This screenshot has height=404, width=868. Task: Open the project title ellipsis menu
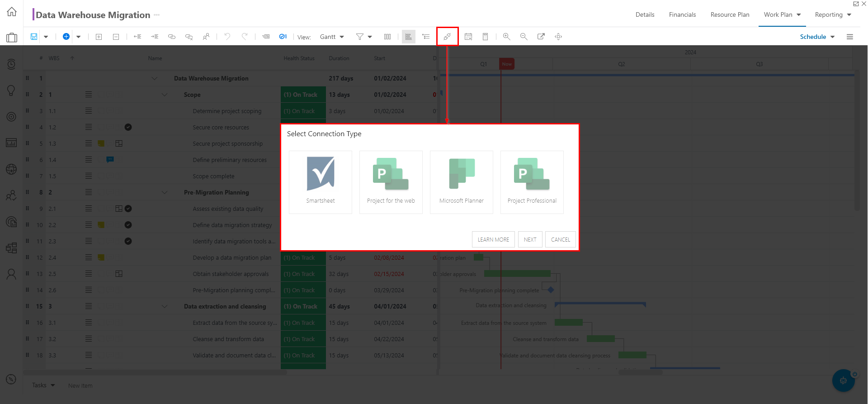click(x=157, y=15)
